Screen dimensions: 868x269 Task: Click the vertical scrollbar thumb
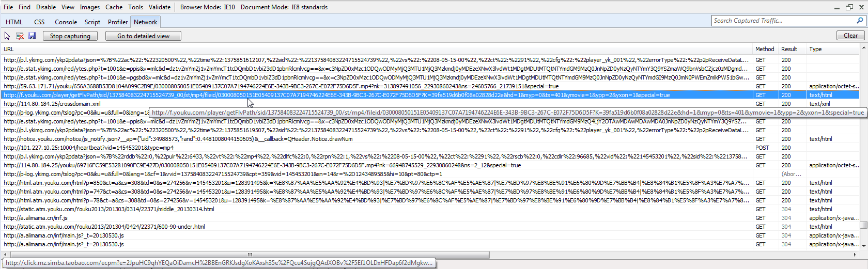(863, 225)
